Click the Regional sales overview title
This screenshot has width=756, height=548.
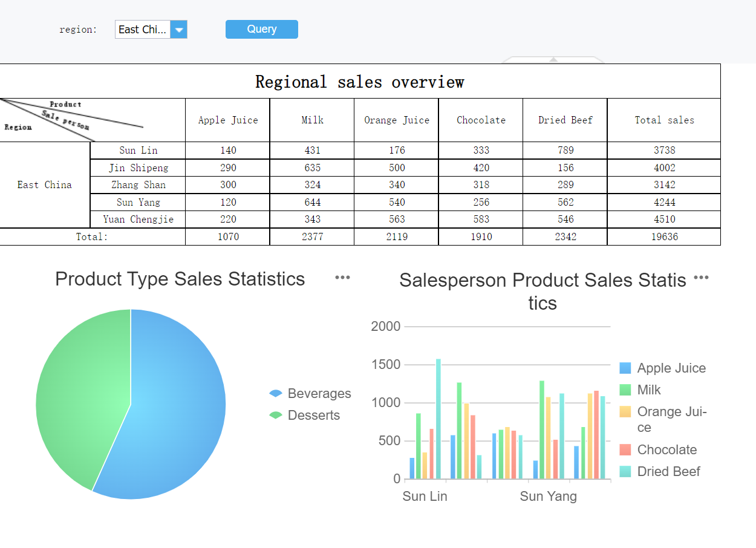click(x=360, y=81)
